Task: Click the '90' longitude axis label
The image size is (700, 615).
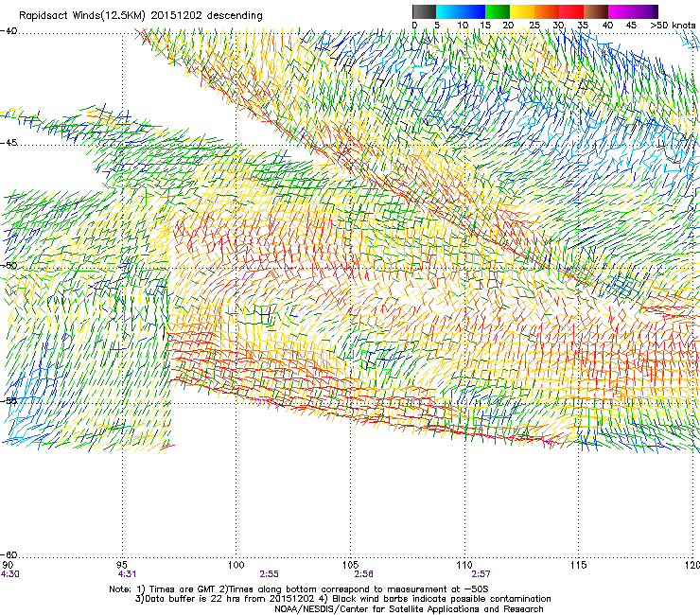Action: pyautogui.click(x=8, y=565)
